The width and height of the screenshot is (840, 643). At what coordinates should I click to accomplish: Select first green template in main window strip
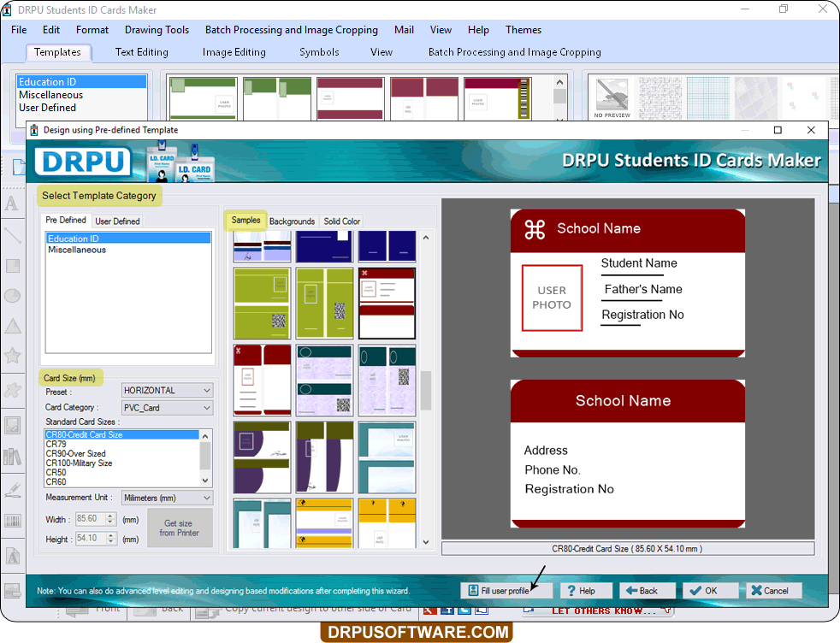click(203, 98)
